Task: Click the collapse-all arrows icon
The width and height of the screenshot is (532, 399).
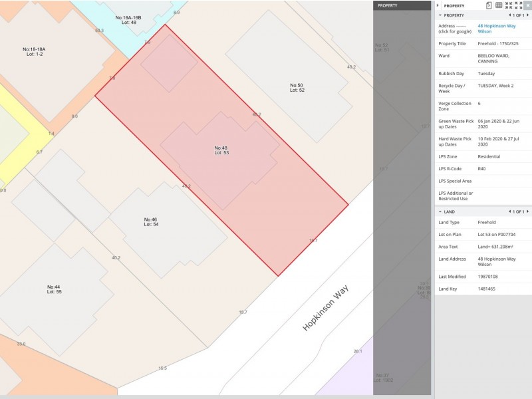Action: pyautogui.click(x=509, y=5)
